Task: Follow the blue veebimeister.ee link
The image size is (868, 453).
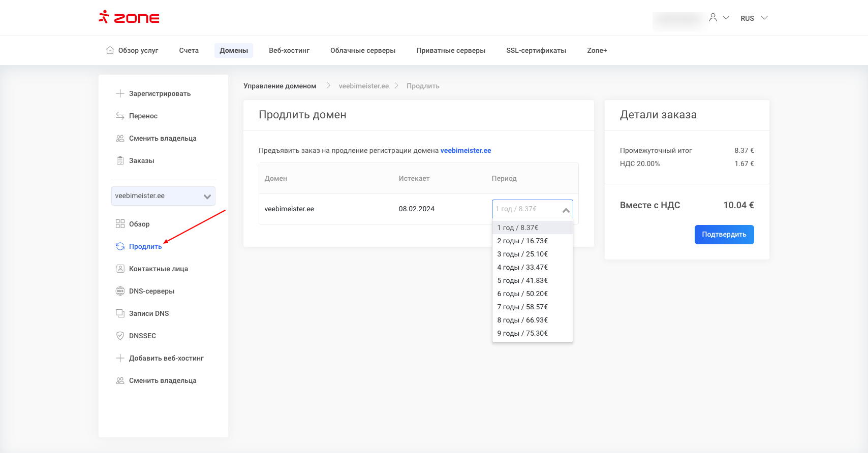Action: click(466, 150)
